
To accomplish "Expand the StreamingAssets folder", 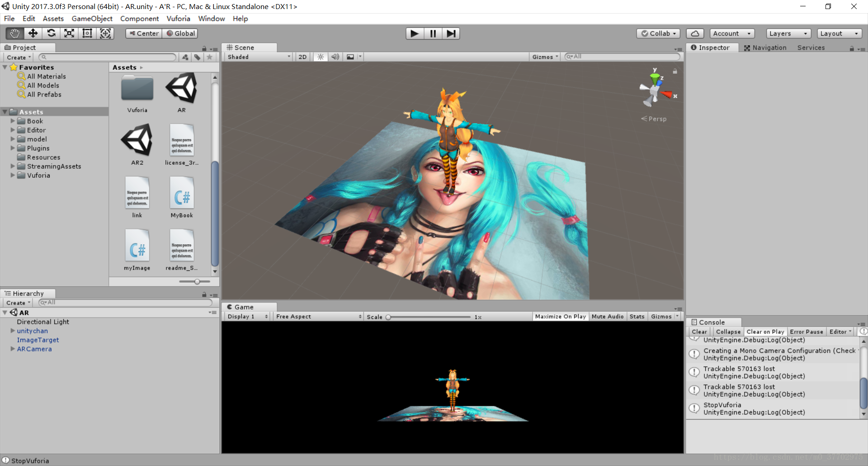I will coord(13,166).
